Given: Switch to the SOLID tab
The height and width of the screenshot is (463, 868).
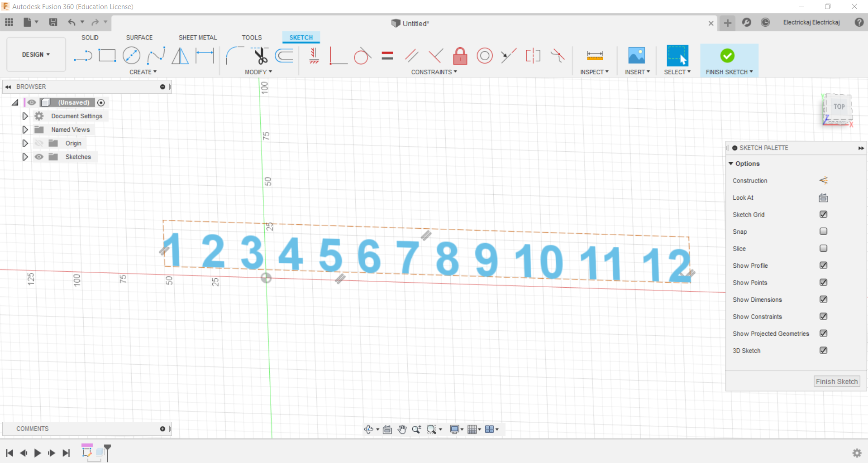Looking at the screenshot, I should pos(90,38).
